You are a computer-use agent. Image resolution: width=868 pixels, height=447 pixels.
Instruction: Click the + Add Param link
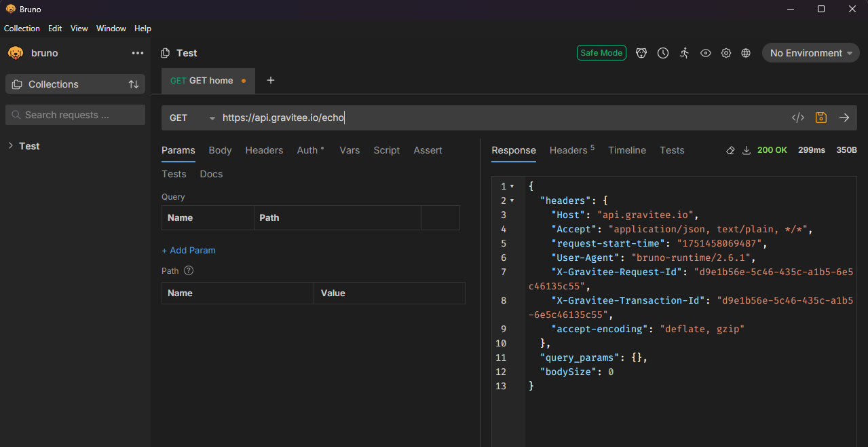click(x=189, y=250)
